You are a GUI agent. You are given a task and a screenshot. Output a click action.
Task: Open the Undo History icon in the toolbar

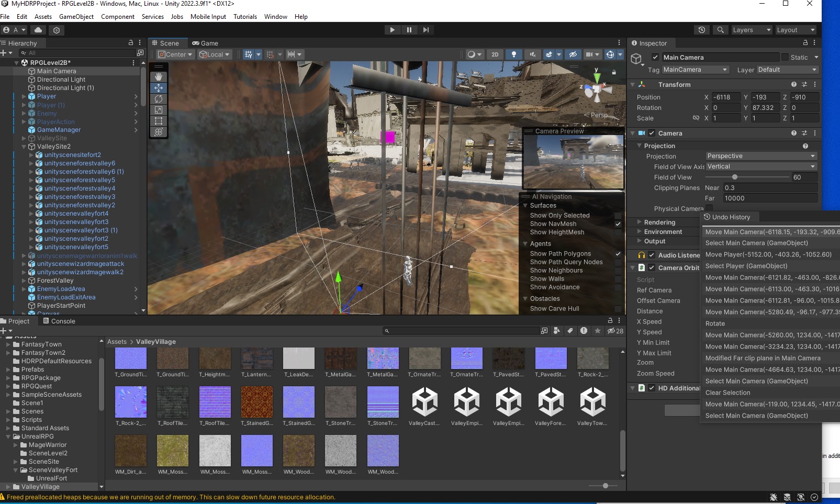[x=702, y=30]
